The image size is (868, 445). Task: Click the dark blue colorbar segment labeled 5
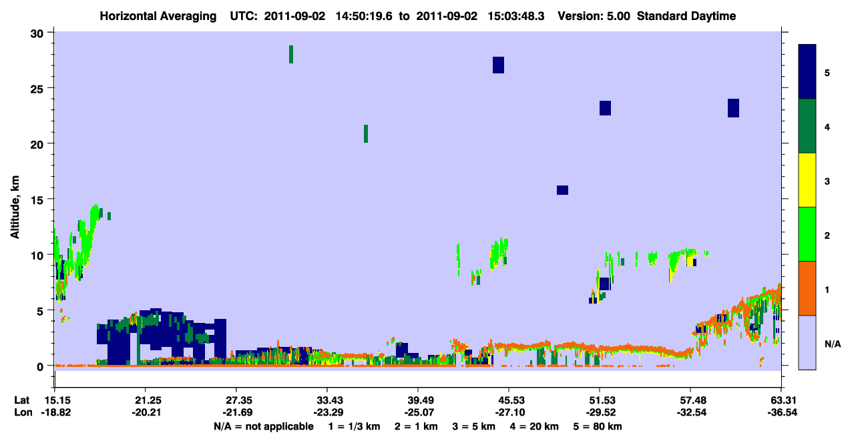[807, 72]
